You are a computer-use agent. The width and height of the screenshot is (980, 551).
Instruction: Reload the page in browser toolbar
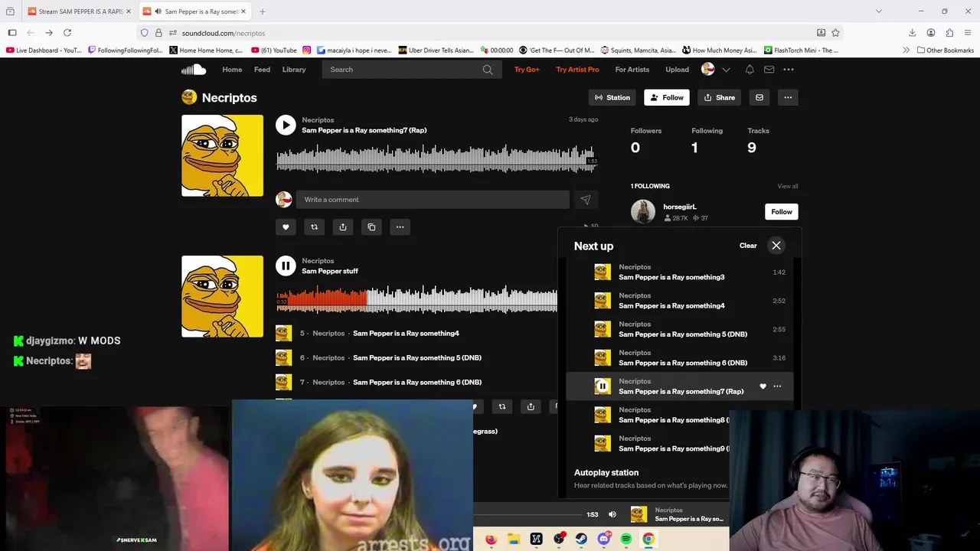point(67,33)
